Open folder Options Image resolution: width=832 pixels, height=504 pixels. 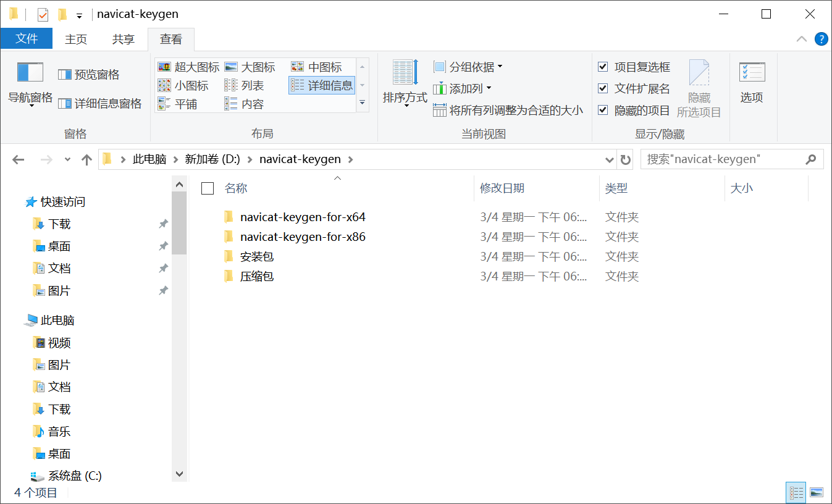[752, 83]
